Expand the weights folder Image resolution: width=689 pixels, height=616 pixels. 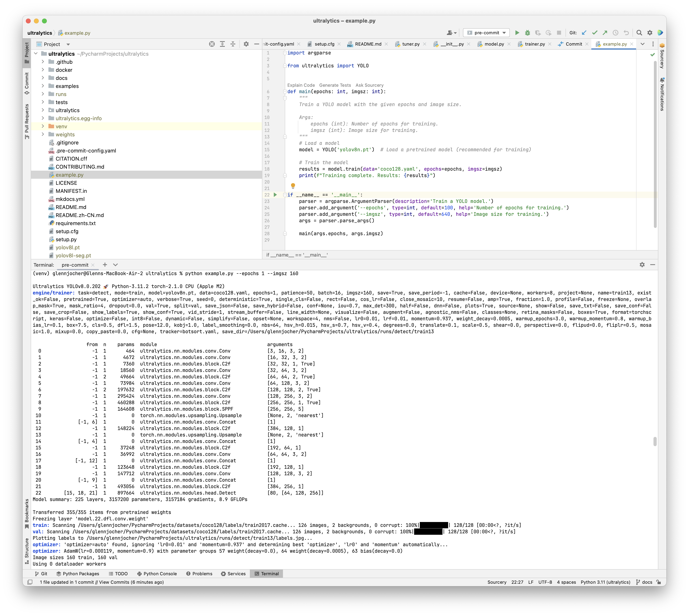coord(43,134)
